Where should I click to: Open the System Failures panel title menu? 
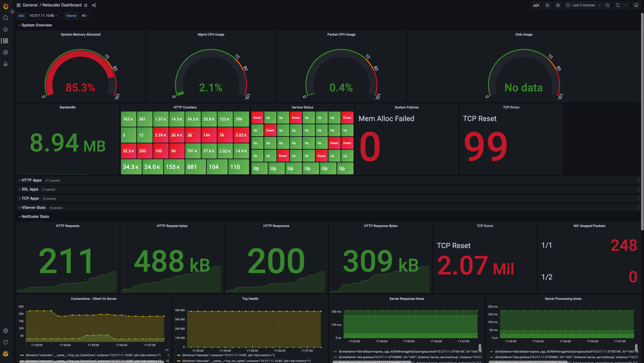[406, 107]
